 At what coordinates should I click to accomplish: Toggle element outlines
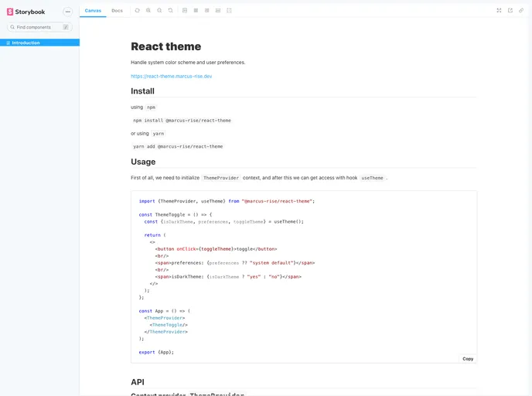pyautogui.click(x=229, y=11)
